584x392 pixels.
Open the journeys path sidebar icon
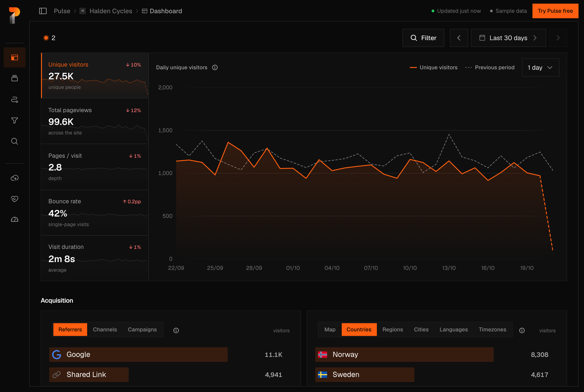[15, 100]
